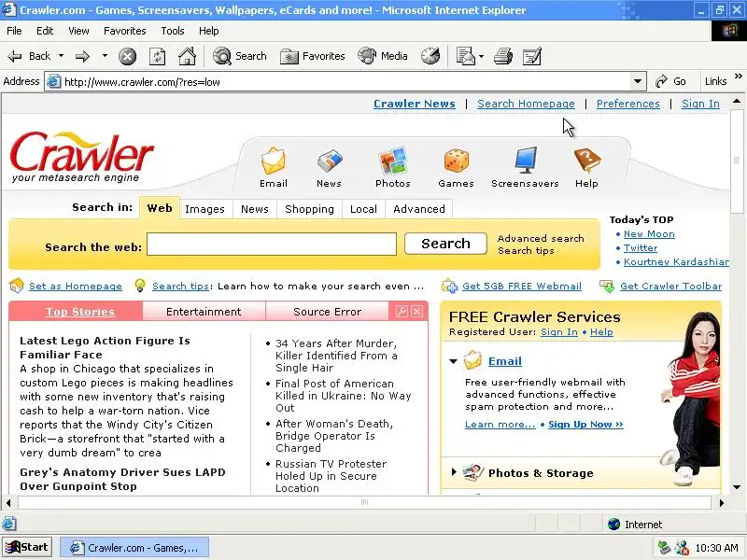
Task: Open the History clock icon
Action: pyautogui.click(x=430, y=56)
